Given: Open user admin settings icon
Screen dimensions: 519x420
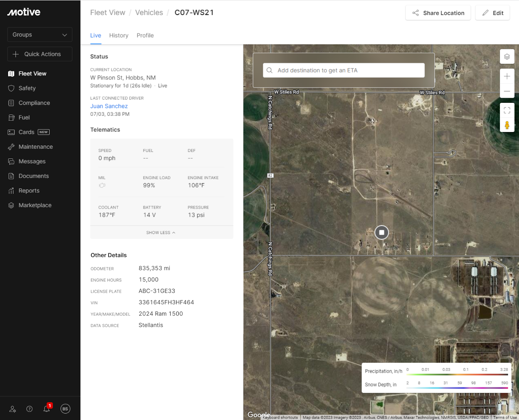Looking at the screenshot, I should point(13,409).
